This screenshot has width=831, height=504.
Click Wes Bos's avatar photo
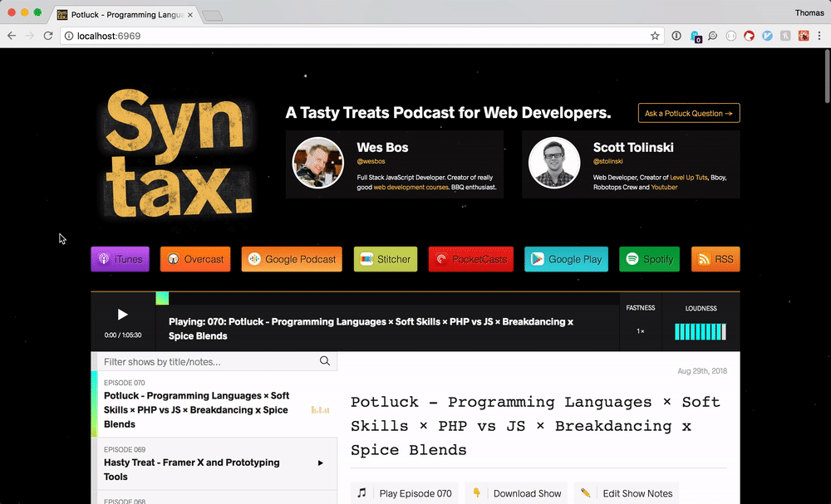coord(318,163)
